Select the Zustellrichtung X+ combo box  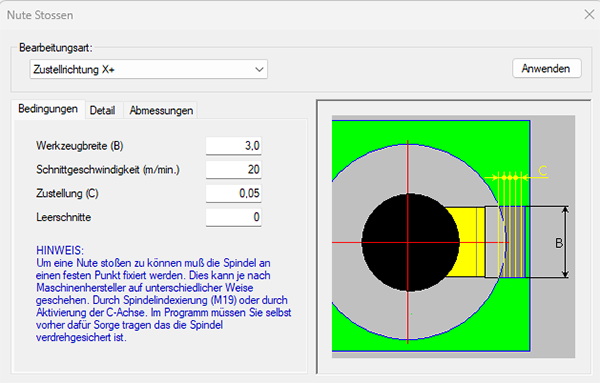148,69
